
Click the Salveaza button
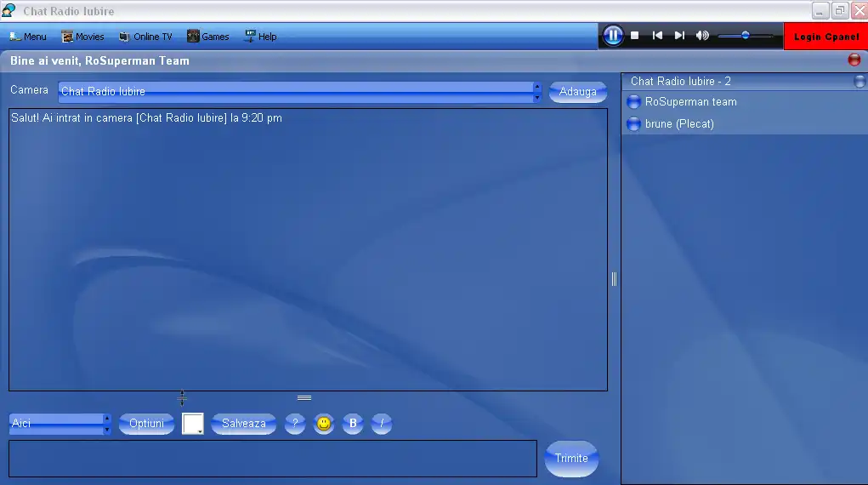click(x=244, y=424)
